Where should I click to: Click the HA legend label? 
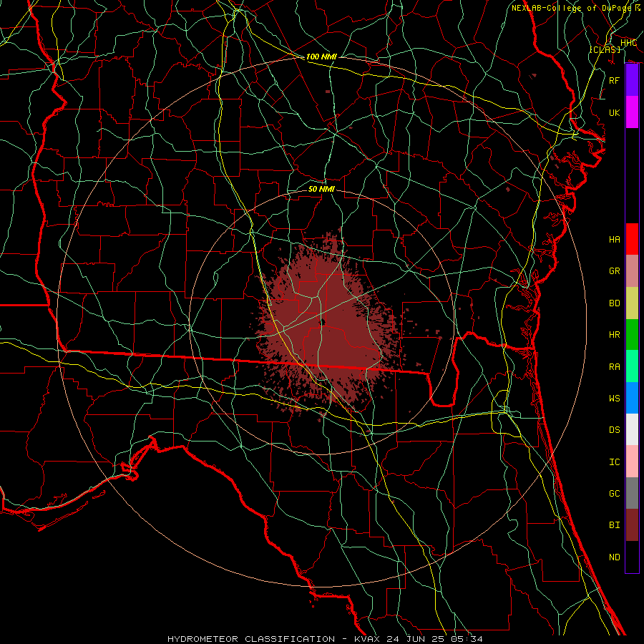point(614,239)
